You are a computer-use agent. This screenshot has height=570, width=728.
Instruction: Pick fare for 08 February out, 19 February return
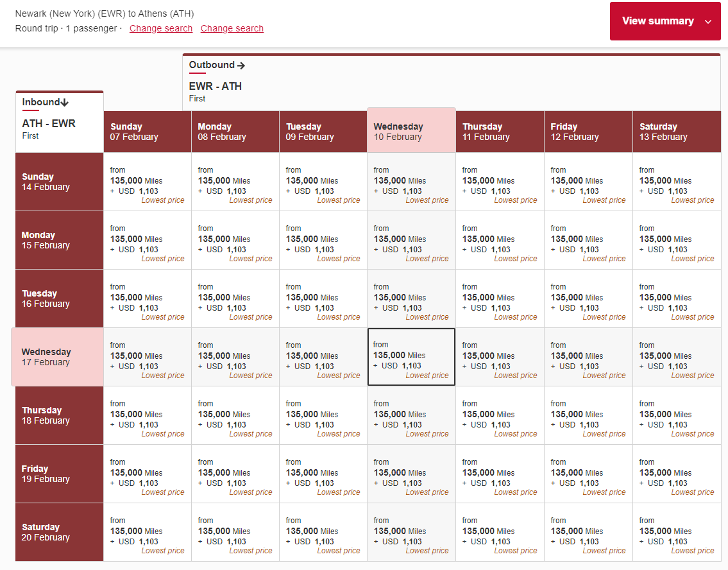[x=235, y=474]
